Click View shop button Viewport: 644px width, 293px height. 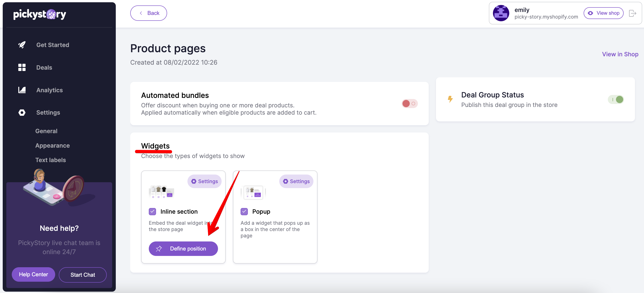[604, 13]
